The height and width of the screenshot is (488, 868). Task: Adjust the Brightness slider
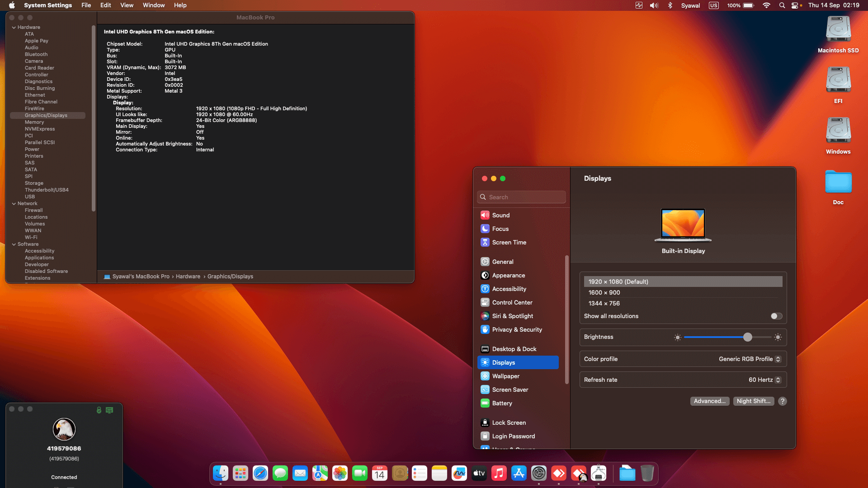coord(748,337)
